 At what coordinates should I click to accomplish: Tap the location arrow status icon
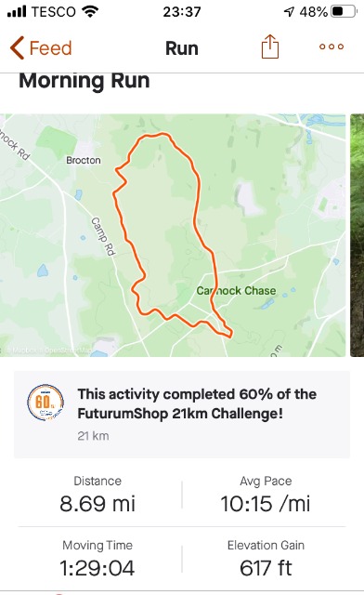[x=289, y=12]
